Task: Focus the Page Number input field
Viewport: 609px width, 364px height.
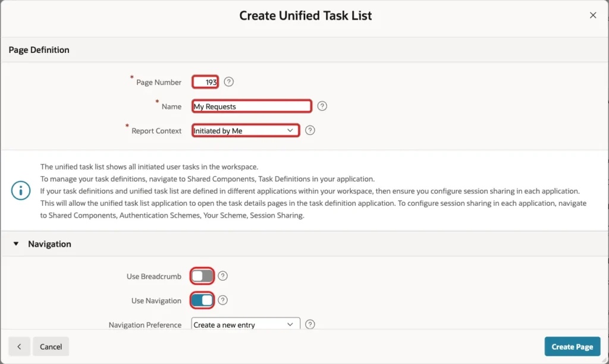Action: [x=205, y=82]
